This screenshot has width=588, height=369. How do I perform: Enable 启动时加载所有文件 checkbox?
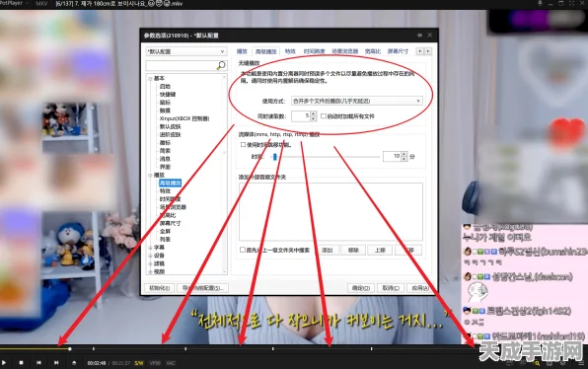(x=324, y=116)
